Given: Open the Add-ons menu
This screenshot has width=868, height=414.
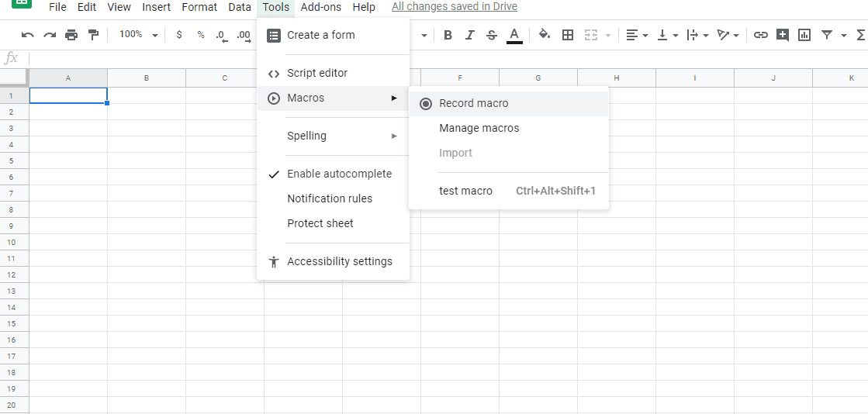Looking at the screenshot, I should [x=321, y=7].
